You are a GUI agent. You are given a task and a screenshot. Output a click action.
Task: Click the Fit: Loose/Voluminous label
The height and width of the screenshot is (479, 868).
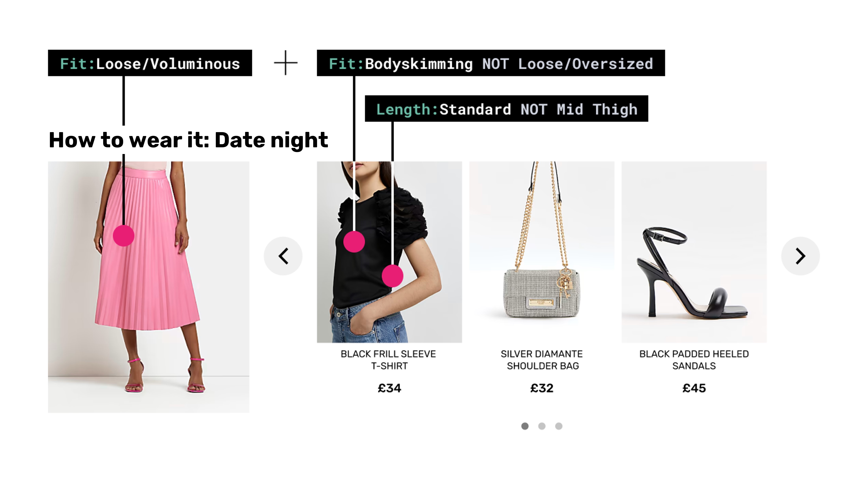pyautogui.click(x=150, y=63)
